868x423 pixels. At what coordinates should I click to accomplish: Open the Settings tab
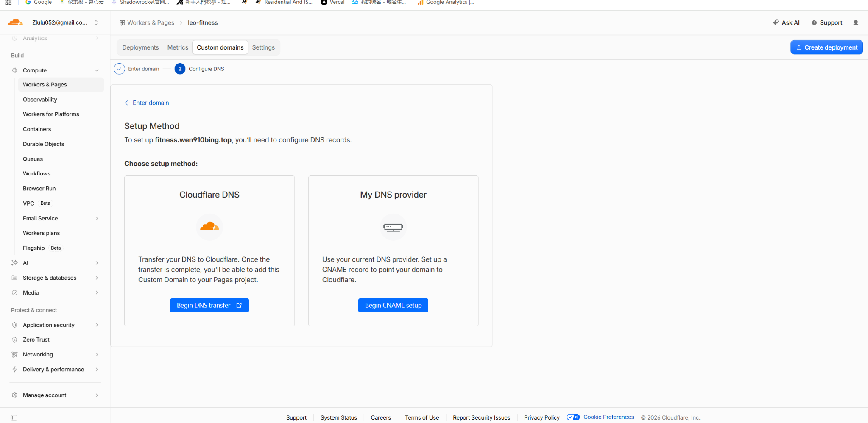click(x=263, y=47)
